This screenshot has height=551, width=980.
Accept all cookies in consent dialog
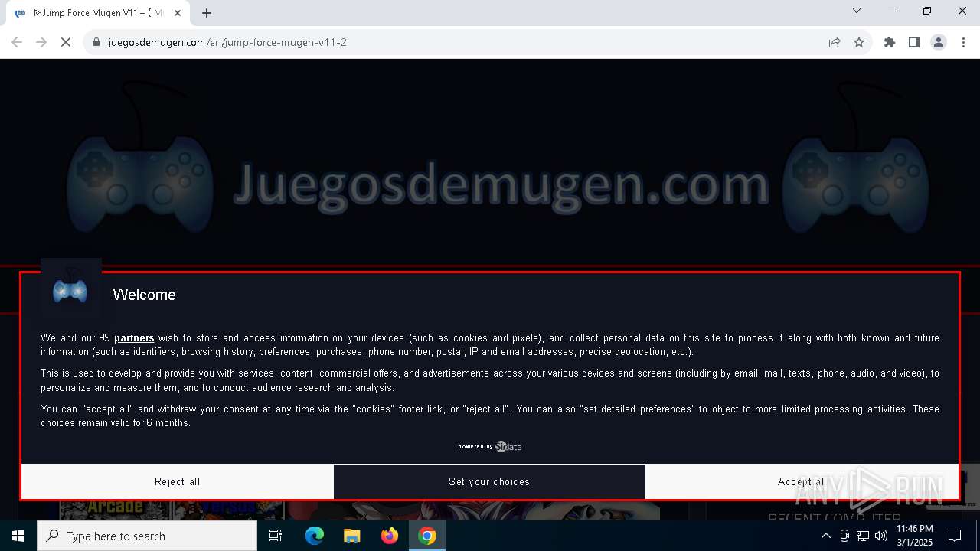coord(802,481)
